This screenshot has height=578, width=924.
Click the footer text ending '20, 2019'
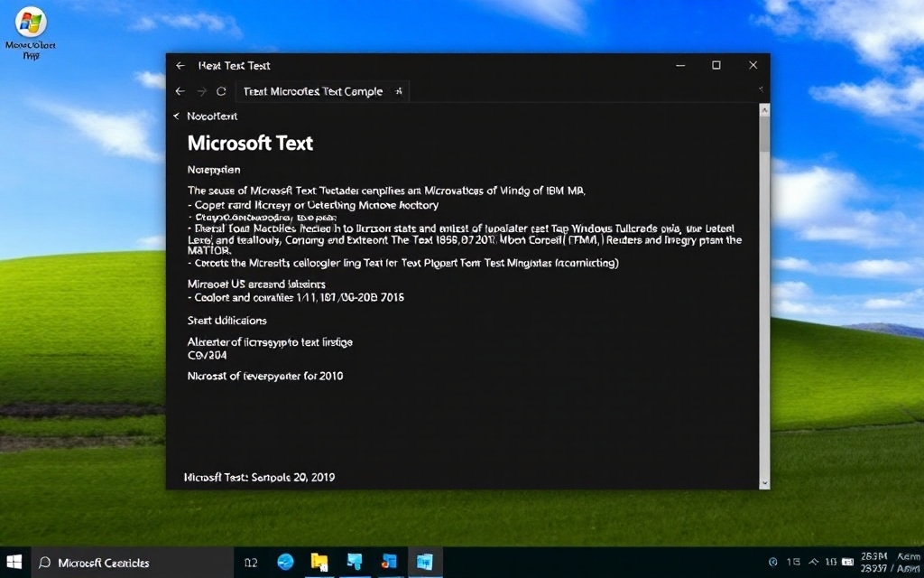[259, 477]
